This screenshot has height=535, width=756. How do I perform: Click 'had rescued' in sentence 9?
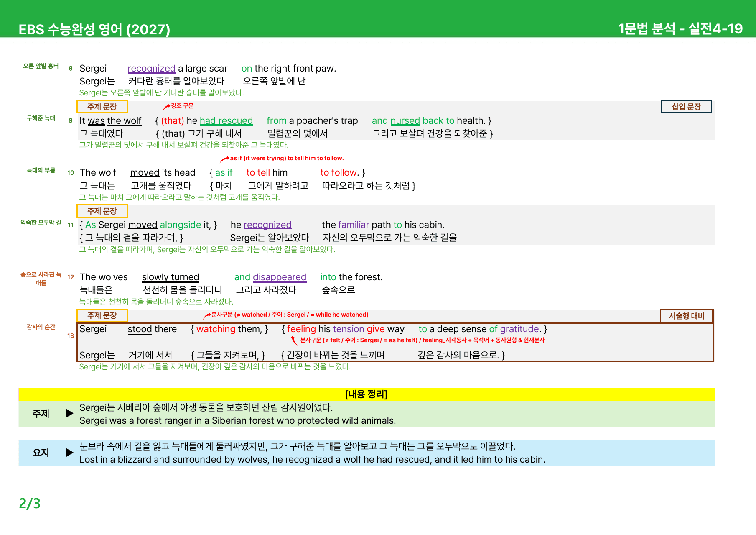(226, 120)
